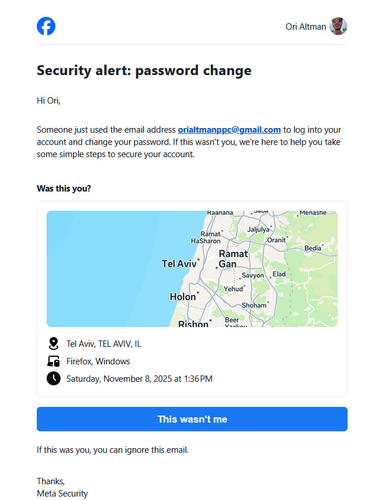Screen dimensions: 382x500
Task: Click the Saturday, November 8, 2025 timestamp
Action: point(139,379)
